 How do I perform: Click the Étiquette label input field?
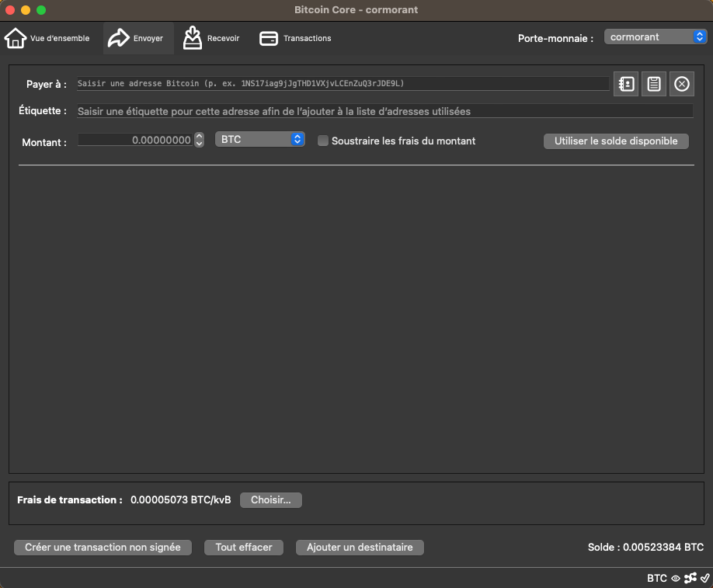point(384,111)
